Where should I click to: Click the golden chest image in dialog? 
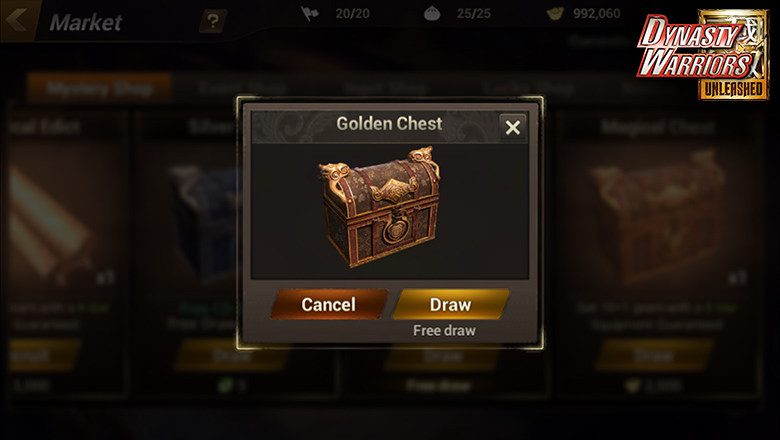[380, 206]
